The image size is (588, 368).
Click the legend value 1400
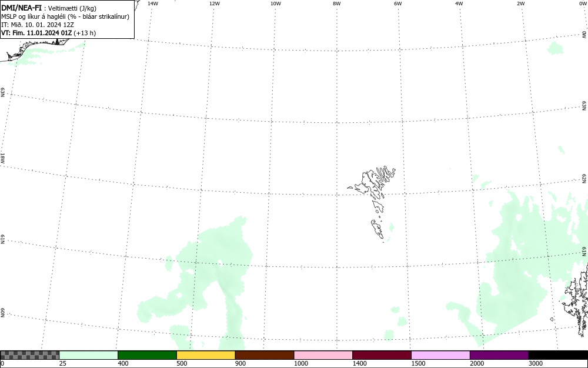click(360, 363)
